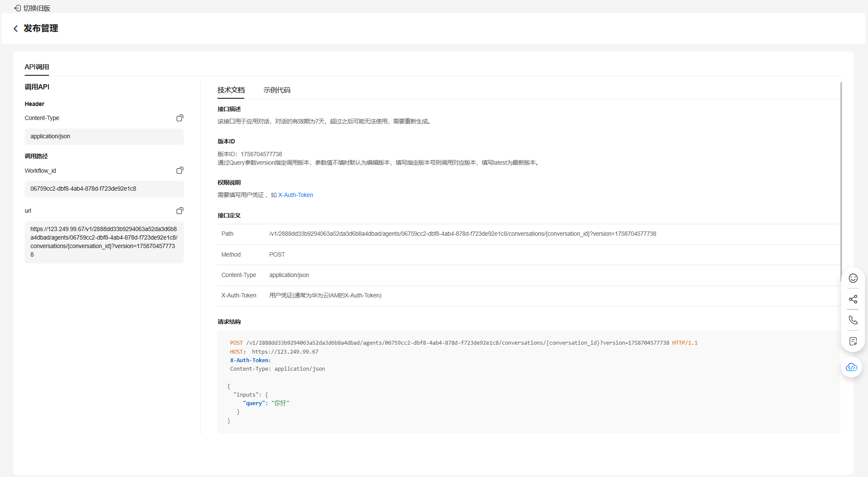
Task: Click the phone contact icon
Action: click(x=853, y=320)
